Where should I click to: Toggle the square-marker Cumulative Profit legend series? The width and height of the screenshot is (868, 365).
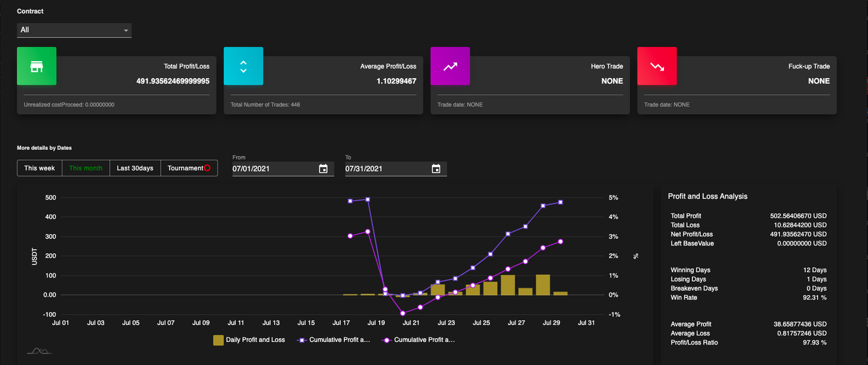pyautogui.click(x=334, y=340)
